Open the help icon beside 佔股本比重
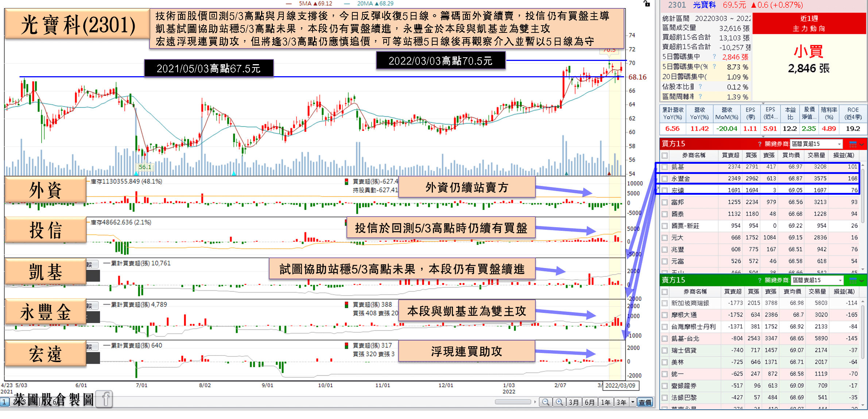This screenshot has width=868, height=419. (x=700, y=86)
